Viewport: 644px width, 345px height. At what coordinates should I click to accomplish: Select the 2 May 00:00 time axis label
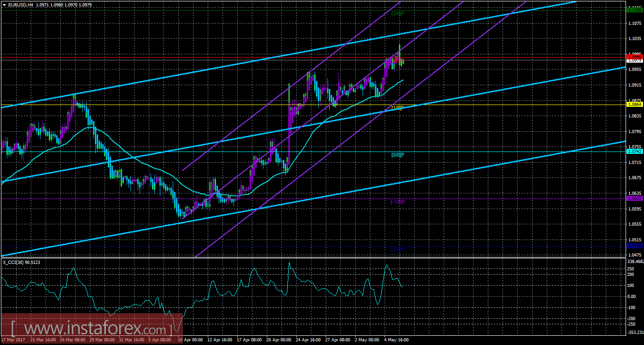coord(367,340)
